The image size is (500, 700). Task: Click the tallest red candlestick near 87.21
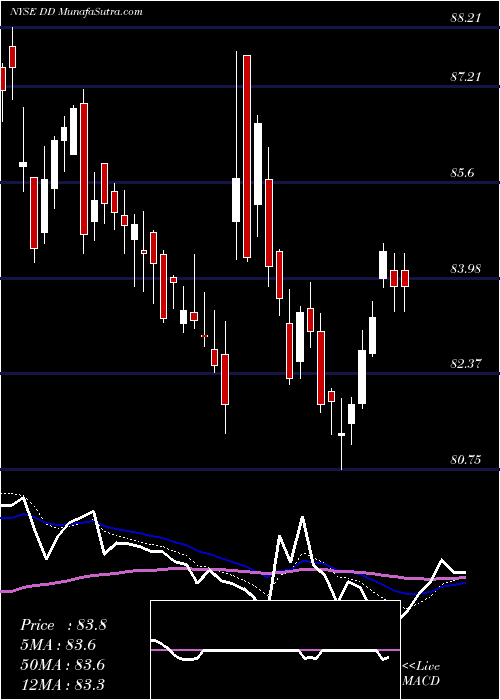(x=247, y=156)
